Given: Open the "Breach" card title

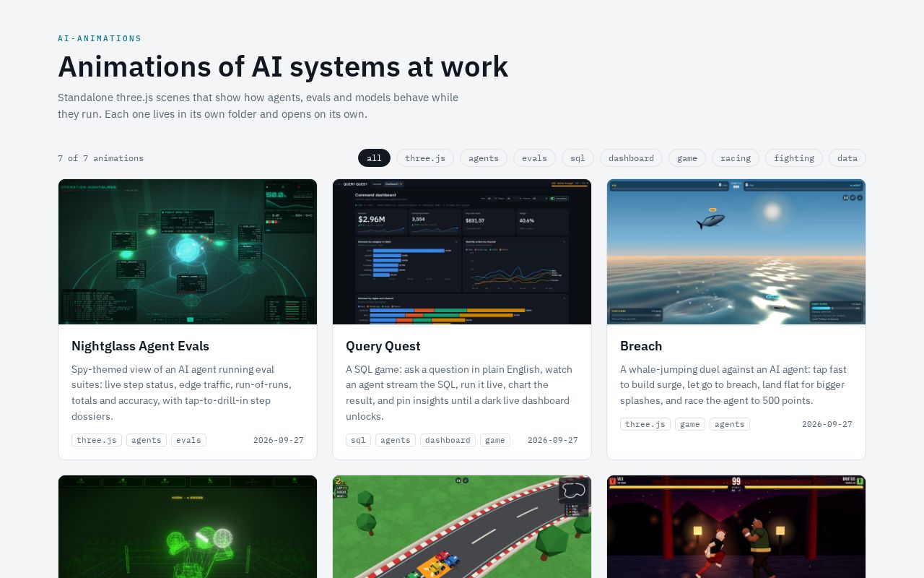Looking at the screenshot, I should (x=641, y=346).
